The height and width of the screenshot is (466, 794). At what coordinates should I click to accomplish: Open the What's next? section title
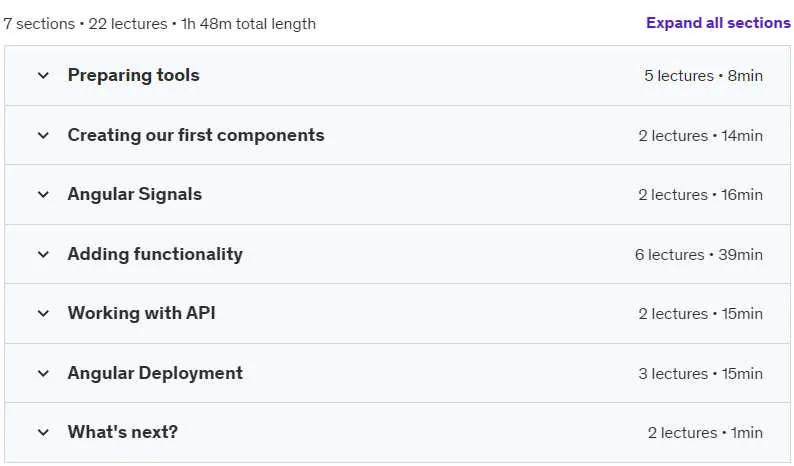[x=123, y=432]
